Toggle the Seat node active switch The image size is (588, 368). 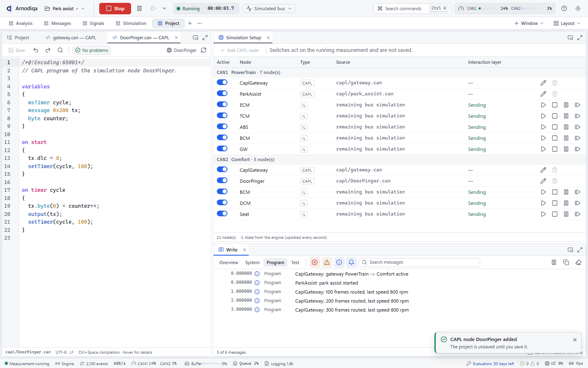pos(222,214)
